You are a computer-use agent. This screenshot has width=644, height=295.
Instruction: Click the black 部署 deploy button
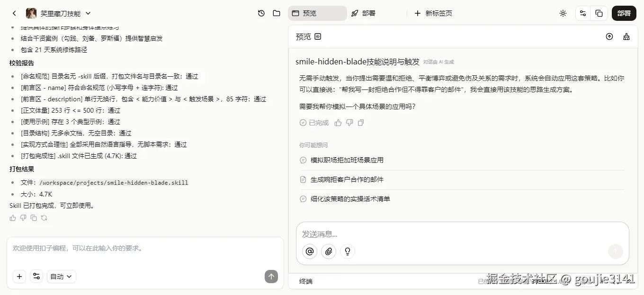(624, 13)
